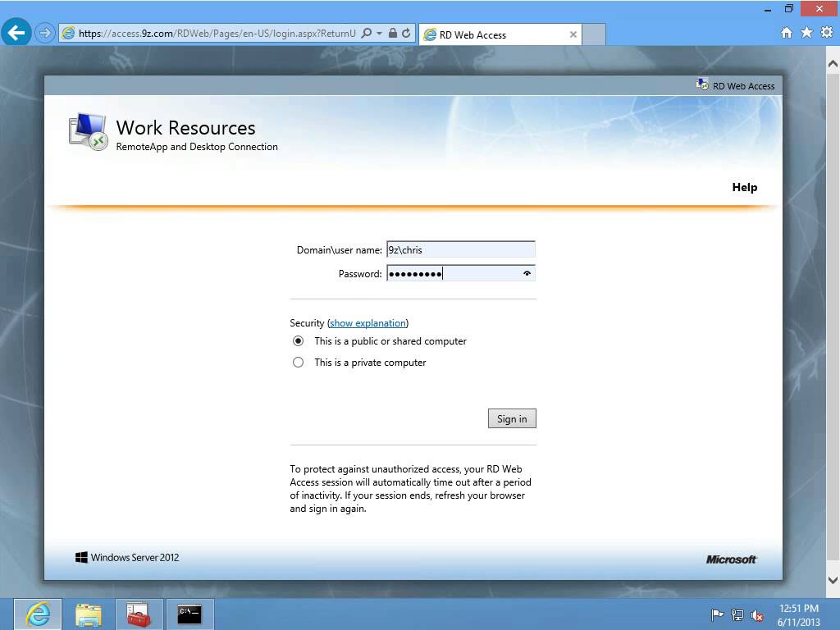Screen dimensions: 840x630
Task: Click the Work Resources computer logo
Action: coord(86,130)
